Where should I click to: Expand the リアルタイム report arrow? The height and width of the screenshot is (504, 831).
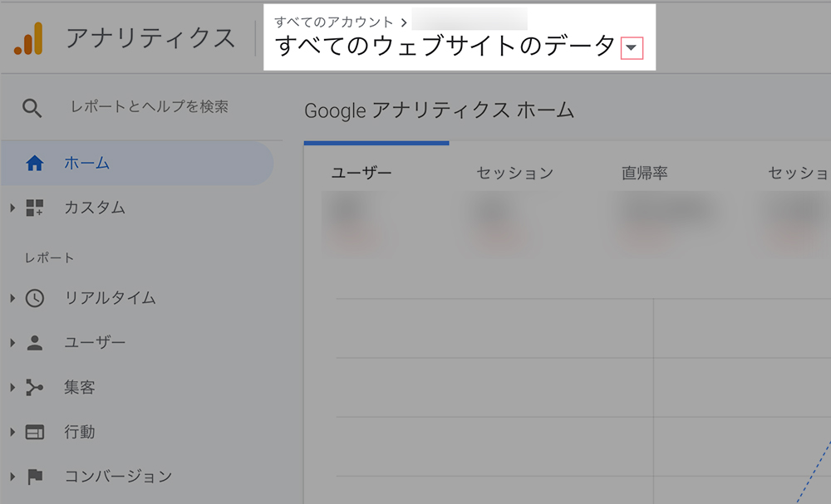pos(12,298)
